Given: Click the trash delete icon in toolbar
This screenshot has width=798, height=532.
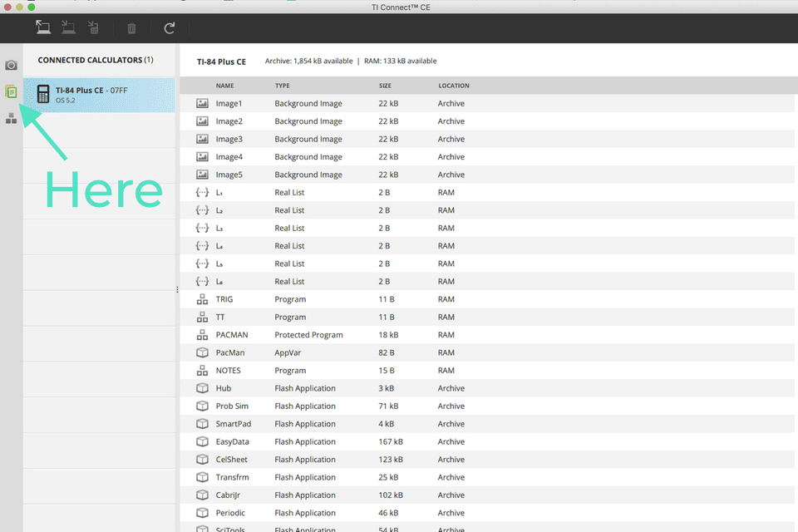Looking at the screenshot, I should pyautogui.click(x=131, y=28).
